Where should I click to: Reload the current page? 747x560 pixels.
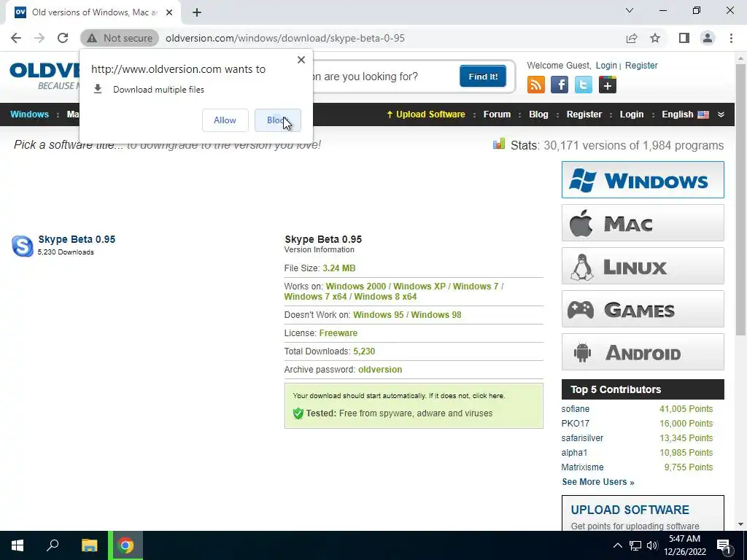click(x=63, y=38)
